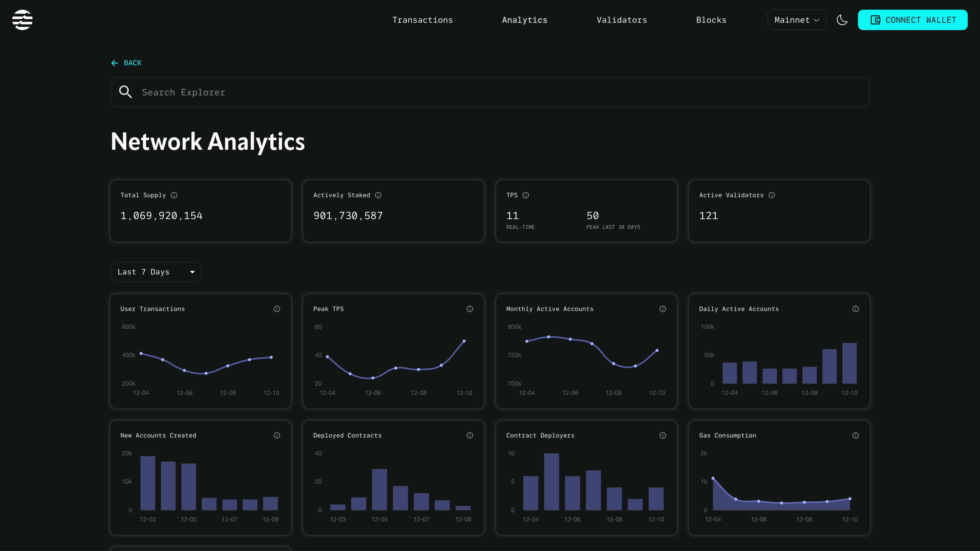Open User Transactions chart info icon
980x551 pixels.
277,309
